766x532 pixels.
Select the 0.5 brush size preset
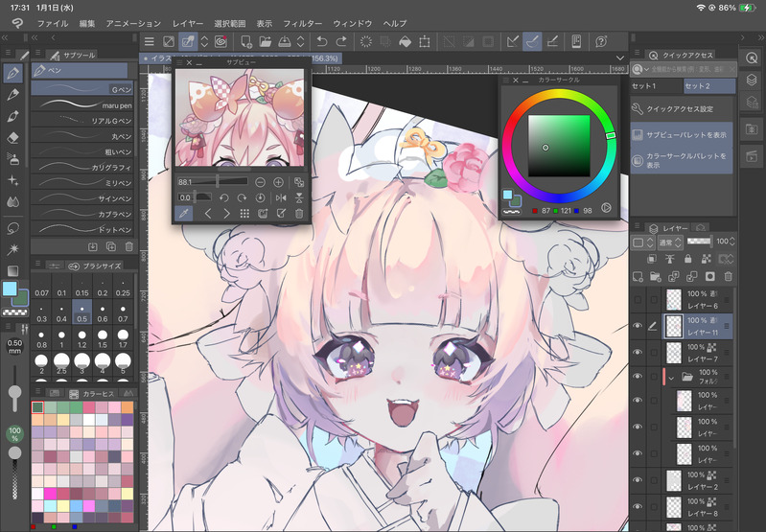click(82, 312)
